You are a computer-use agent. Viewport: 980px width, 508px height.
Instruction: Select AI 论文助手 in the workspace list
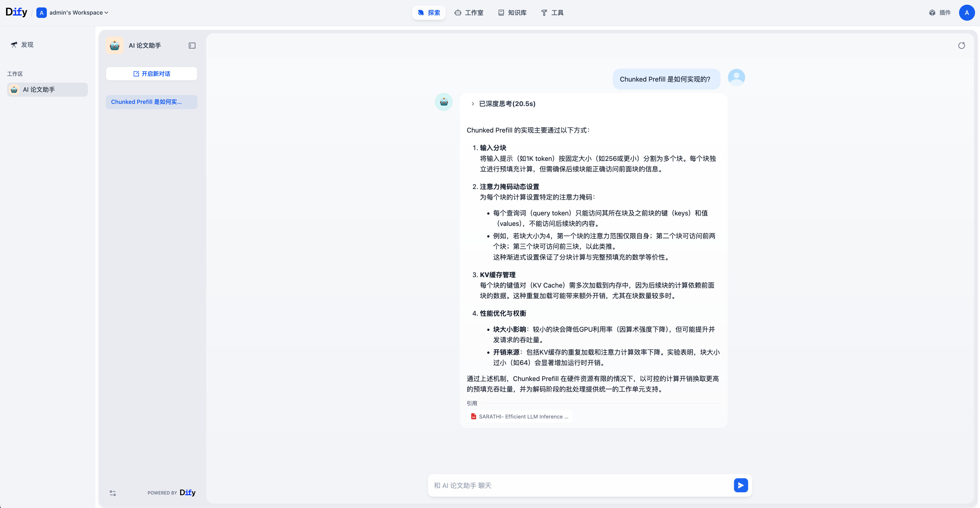48,90
